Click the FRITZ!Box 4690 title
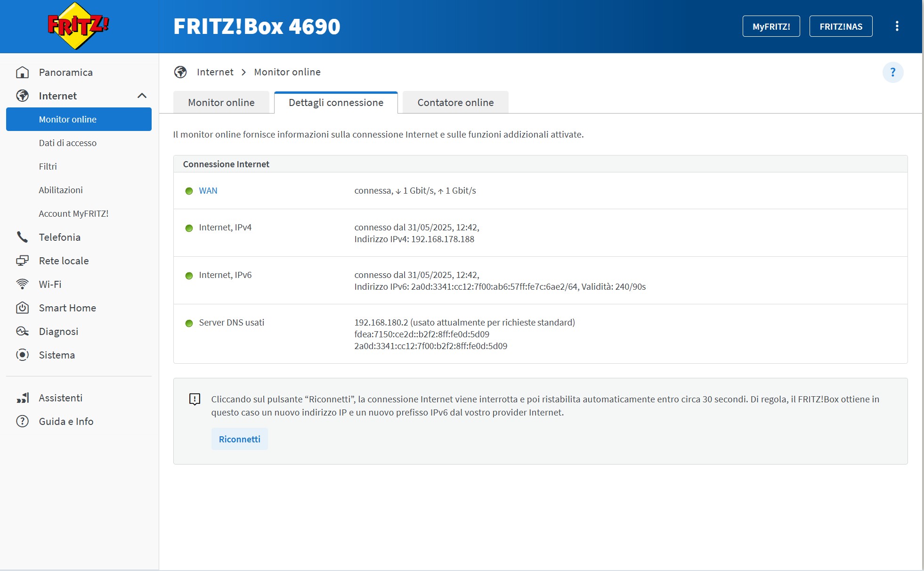The height and width of the screenshot is (571, 924). pos(257,26)
